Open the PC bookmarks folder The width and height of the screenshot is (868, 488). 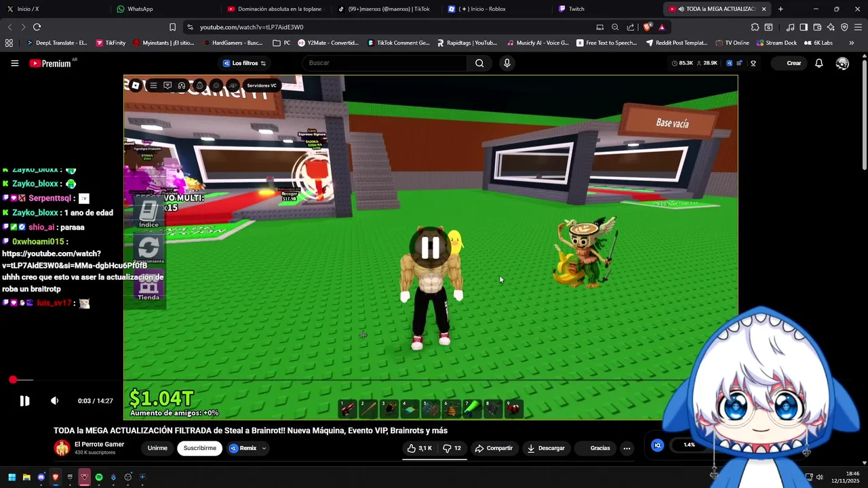pyautogui.click(x=281, y=43)
